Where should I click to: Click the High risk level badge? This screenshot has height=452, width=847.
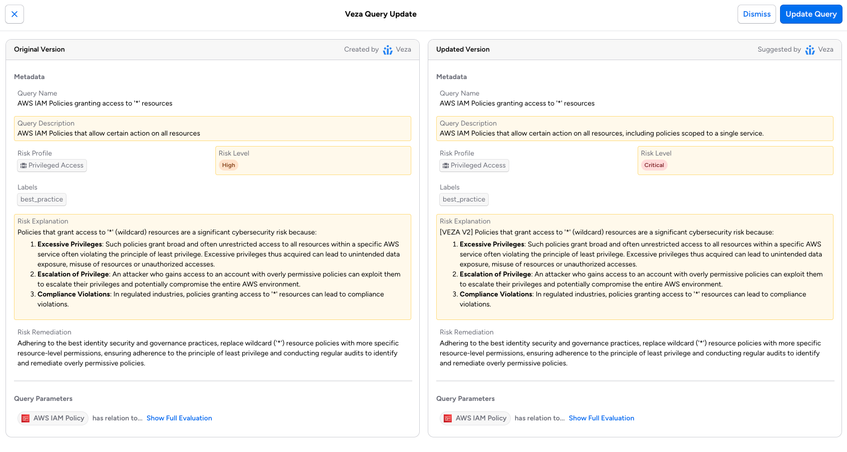(x=228, y=165)
